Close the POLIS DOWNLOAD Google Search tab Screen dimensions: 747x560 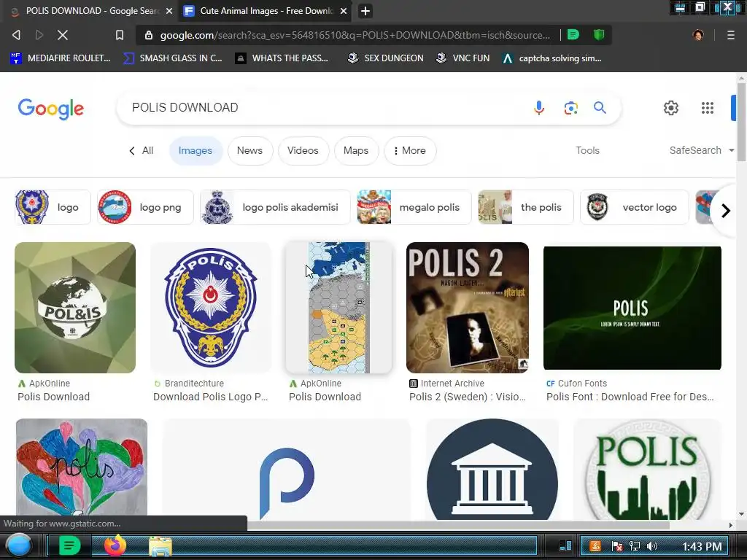pos(169,11)
